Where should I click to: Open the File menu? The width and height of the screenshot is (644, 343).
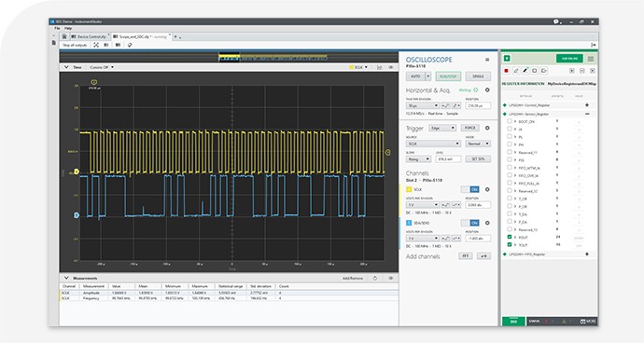pyautogui.click(x=57, y=28)
